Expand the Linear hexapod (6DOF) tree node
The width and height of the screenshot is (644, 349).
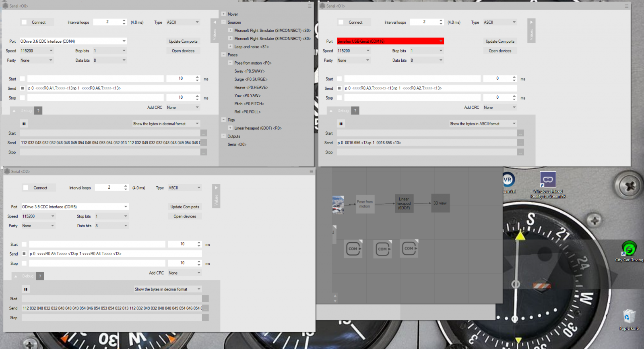(x=230, y=128)
